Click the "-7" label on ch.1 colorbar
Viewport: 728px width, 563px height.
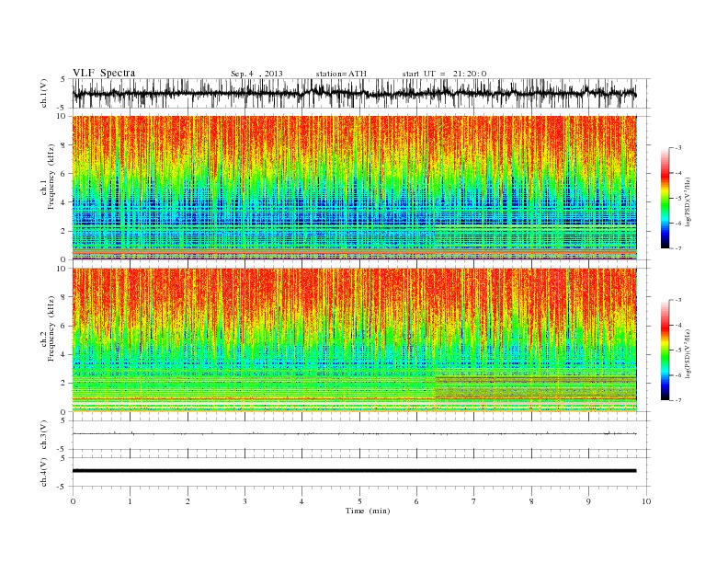(678, 248)
